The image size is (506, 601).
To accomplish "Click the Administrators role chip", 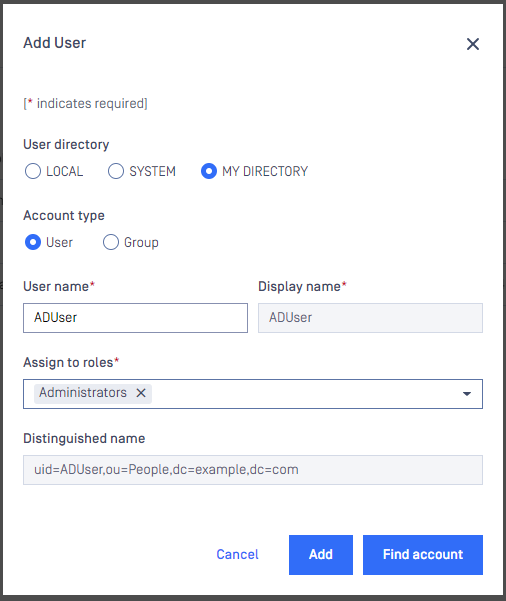I will (x=83, y=392).
